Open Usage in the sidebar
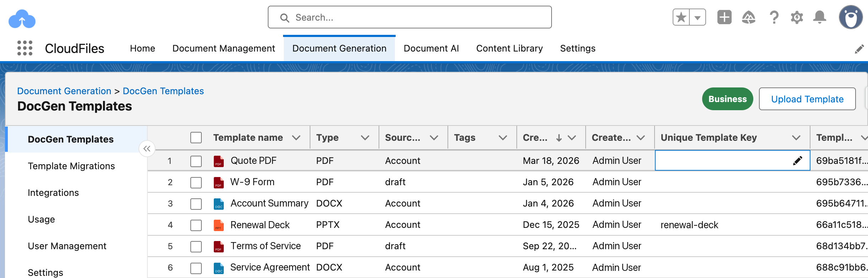 [x=41, y=219]
